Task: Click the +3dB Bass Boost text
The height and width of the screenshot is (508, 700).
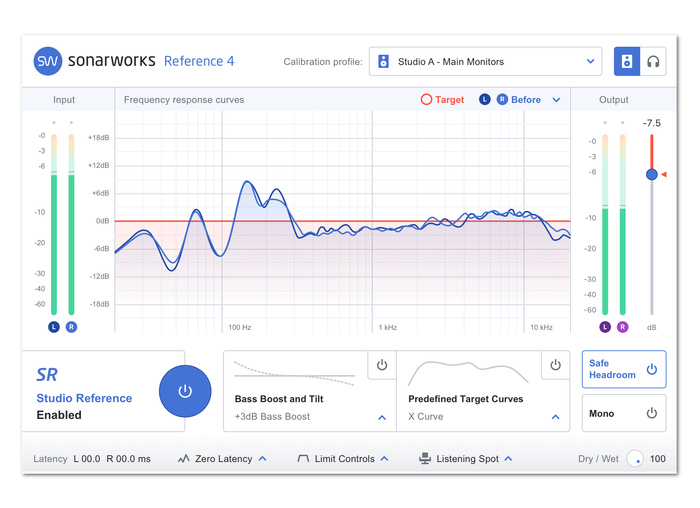Action: pos(272,416)
